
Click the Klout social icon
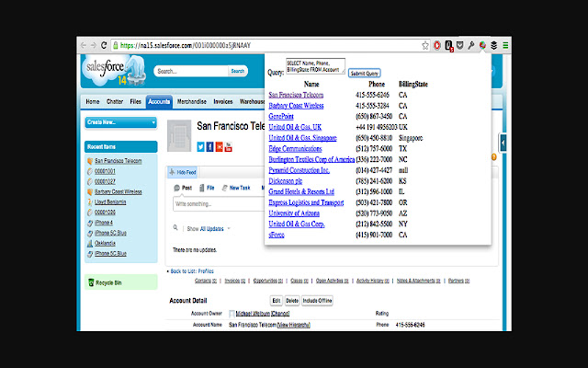(219, 147)
